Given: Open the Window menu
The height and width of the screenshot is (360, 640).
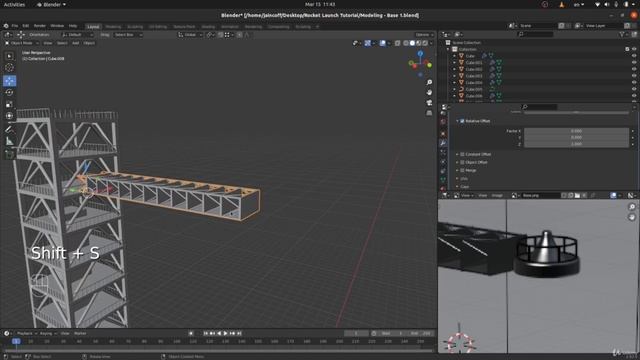Looking at the screenshot, I should tap(57, 26).
